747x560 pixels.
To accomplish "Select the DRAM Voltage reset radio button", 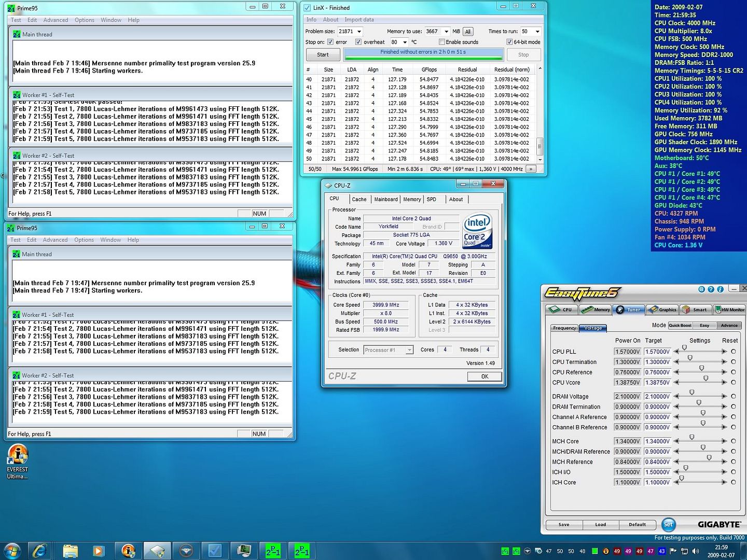I will (x=734, y=396).
